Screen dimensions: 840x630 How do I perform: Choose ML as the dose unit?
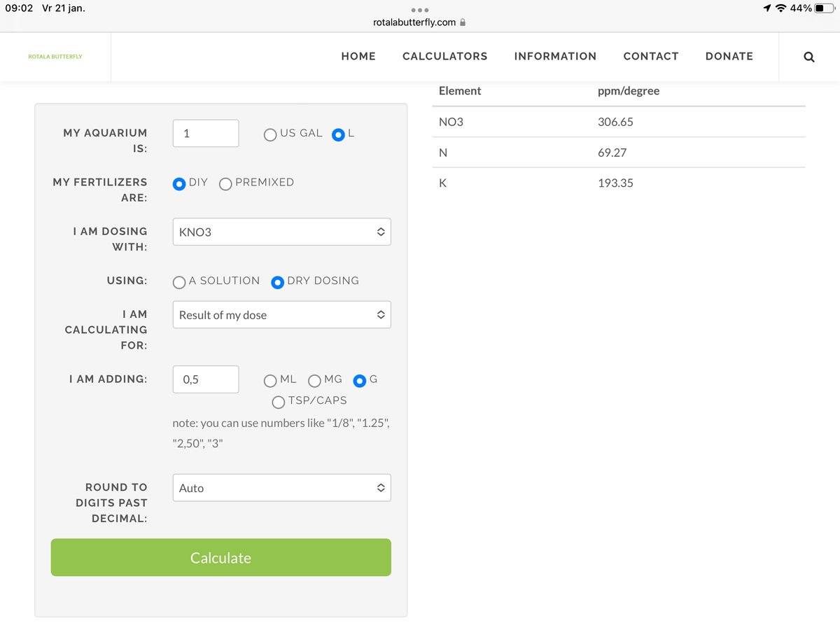click(271, 381)
